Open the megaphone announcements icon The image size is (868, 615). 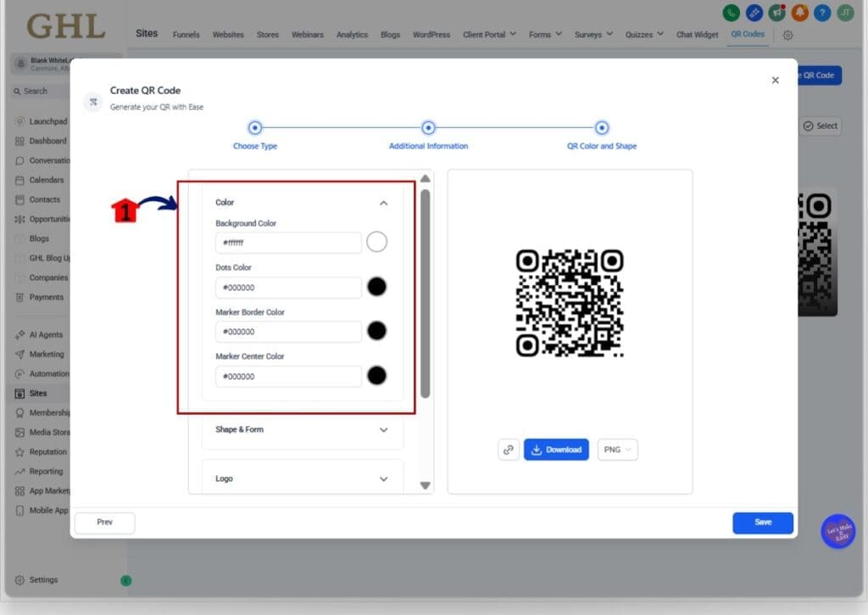777,12
